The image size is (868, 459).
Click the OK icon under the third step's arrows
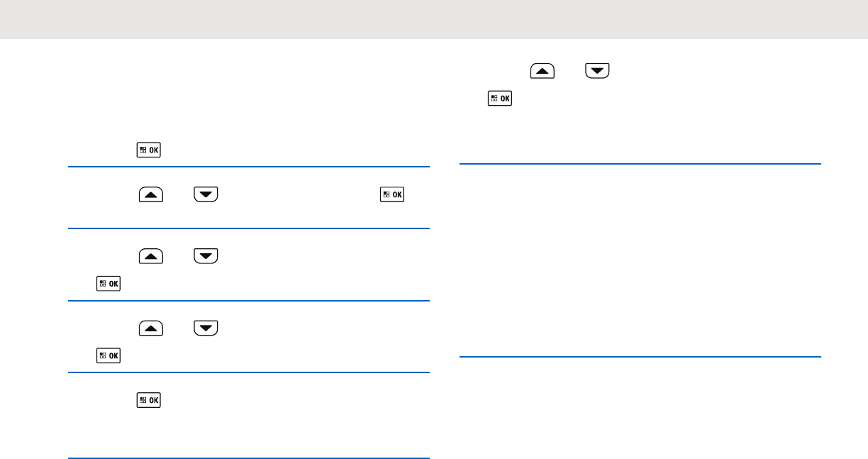(109, 283)
